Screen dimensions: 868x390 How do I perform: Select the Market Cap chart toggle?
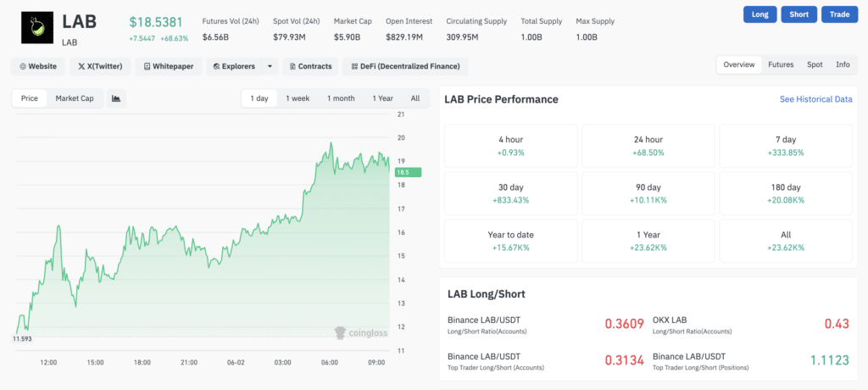(x=75, y=98)
